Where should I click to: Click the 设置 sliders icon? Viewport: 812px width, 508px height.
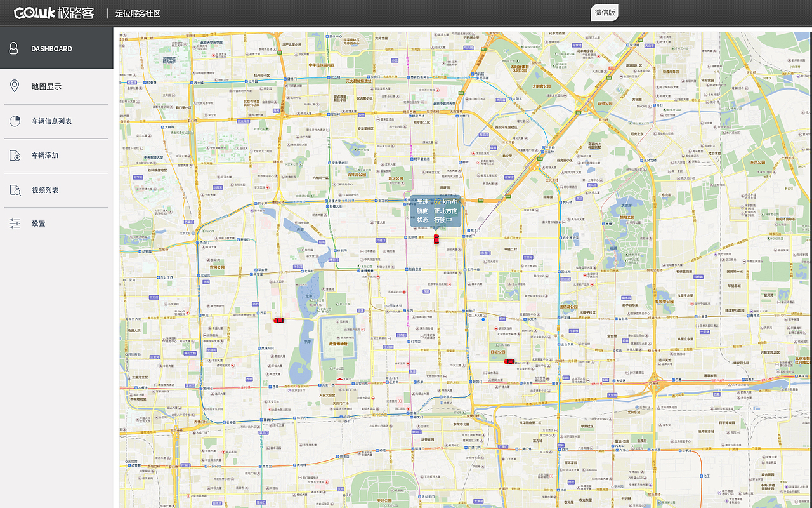point(15,224)
